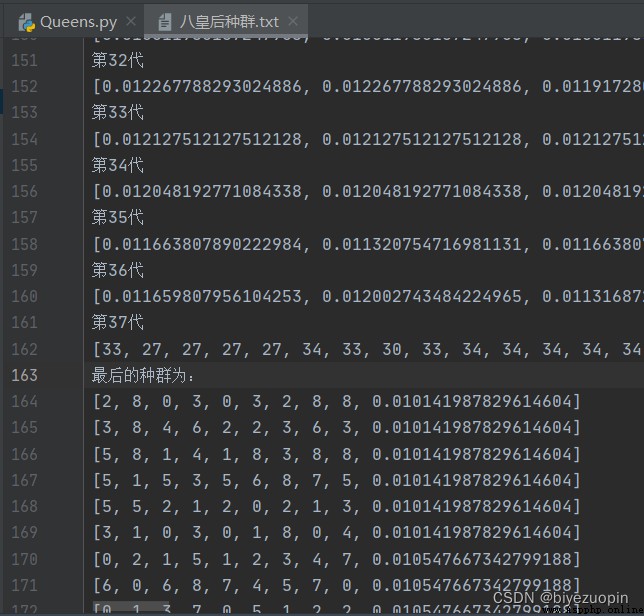Click fitness 0.010547667342799188 on line 170
The width and height of the screenshot is (644, 616).
472,559
